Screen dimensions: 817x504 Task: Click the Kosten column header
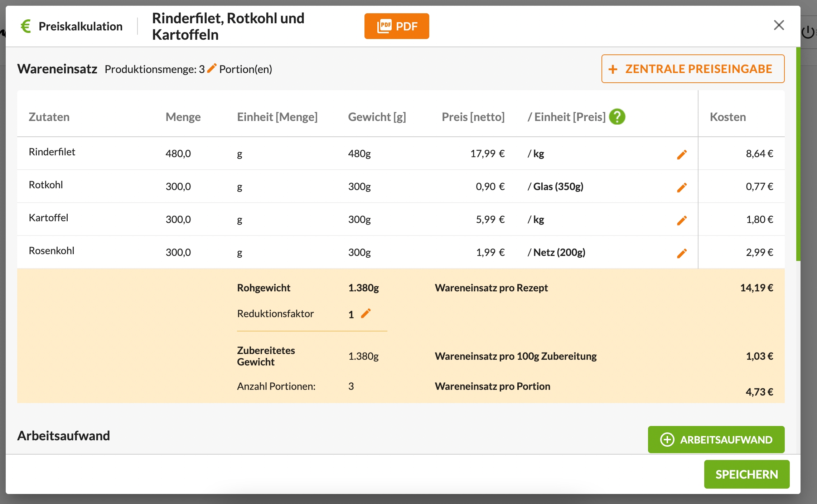(727, 117)
